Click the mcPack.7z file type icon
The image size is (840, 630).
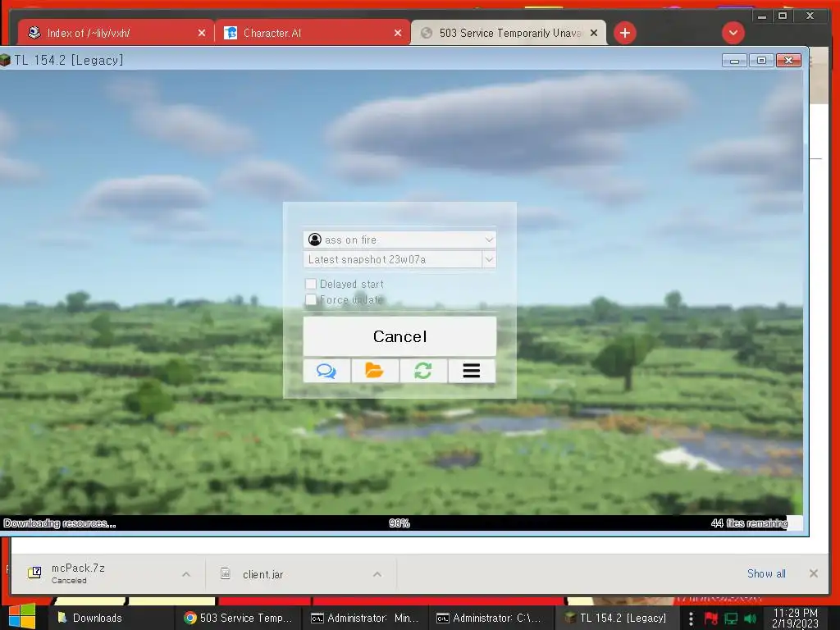tap(34, 573)
